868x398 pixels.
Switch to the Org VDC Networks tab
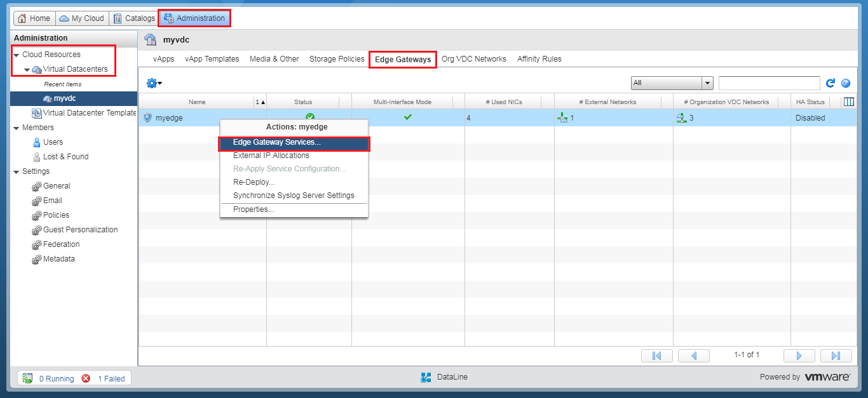pyautogui.click(x=474, y=58)
